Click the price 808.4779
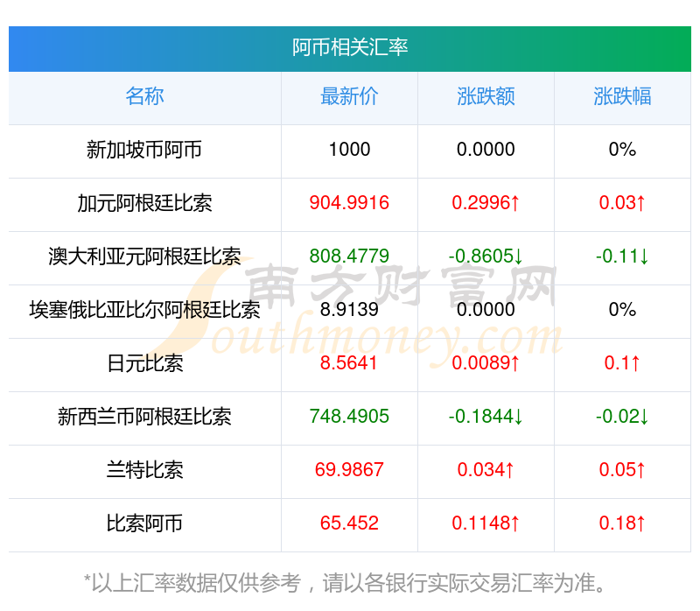This screenshot has width=700, height=611. 349,256
